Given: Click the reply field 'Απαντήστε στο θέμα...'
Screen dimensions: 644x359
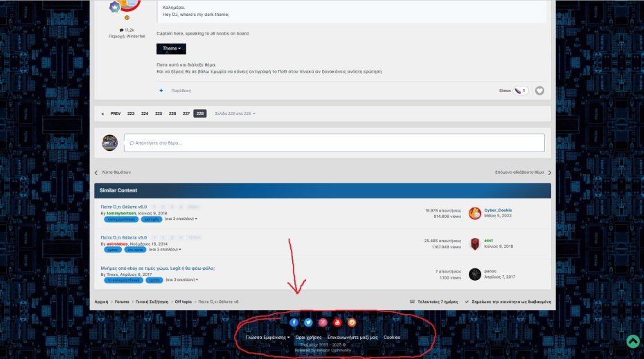Looking at the screenshot, I should click(334, 142).
